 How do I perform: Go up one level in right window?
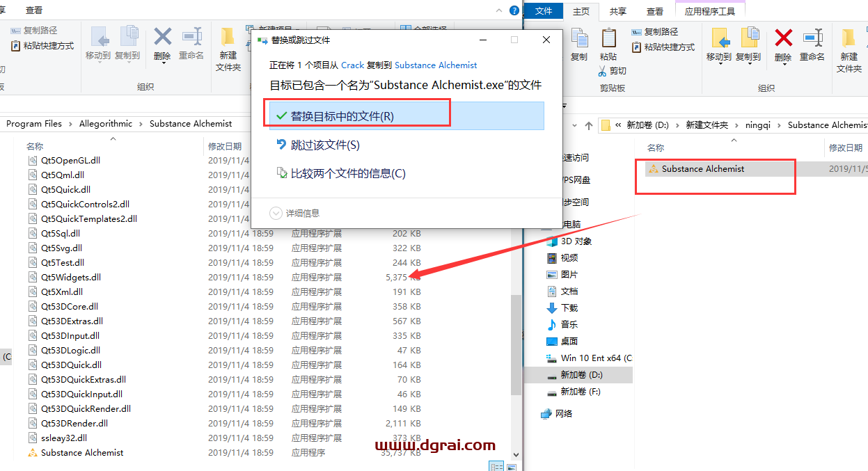589,125
